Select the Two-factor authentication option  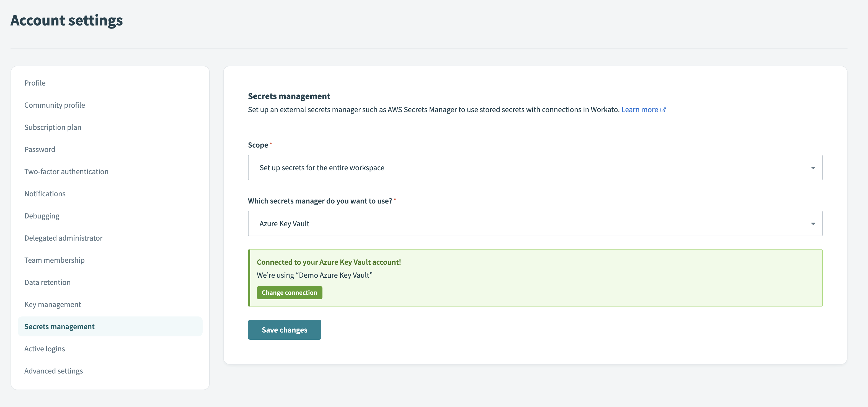point(66,171)
